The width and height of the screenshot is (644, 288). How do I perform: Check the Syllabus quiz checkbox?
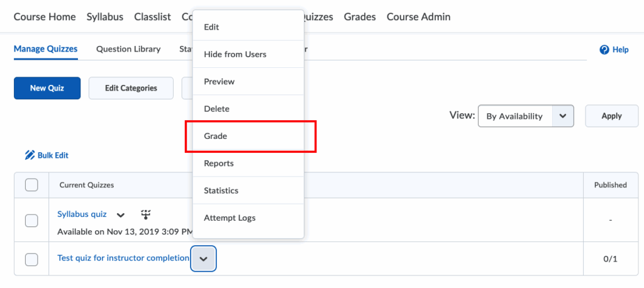coord(31,220)
